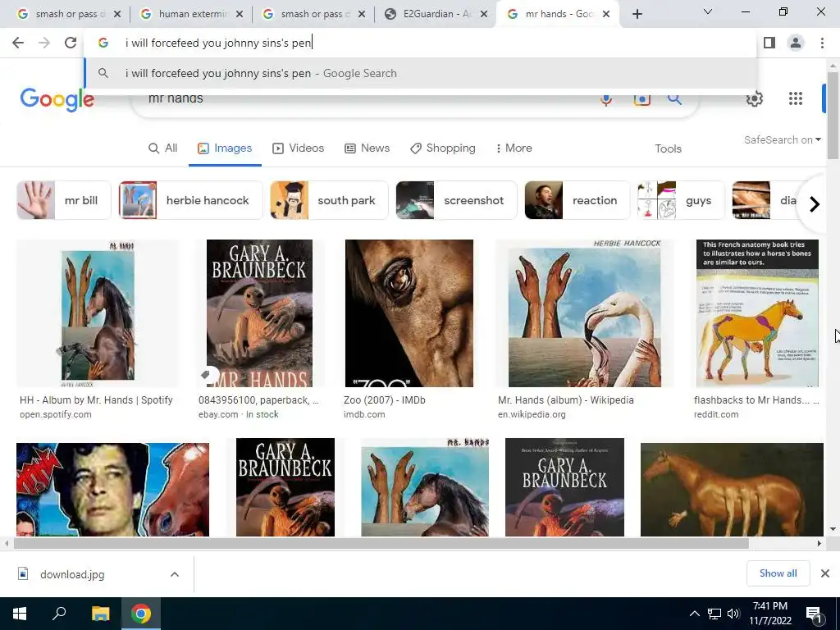840x630 pixels.
Task: Select the screenshot chip
Action: (456, 200)
